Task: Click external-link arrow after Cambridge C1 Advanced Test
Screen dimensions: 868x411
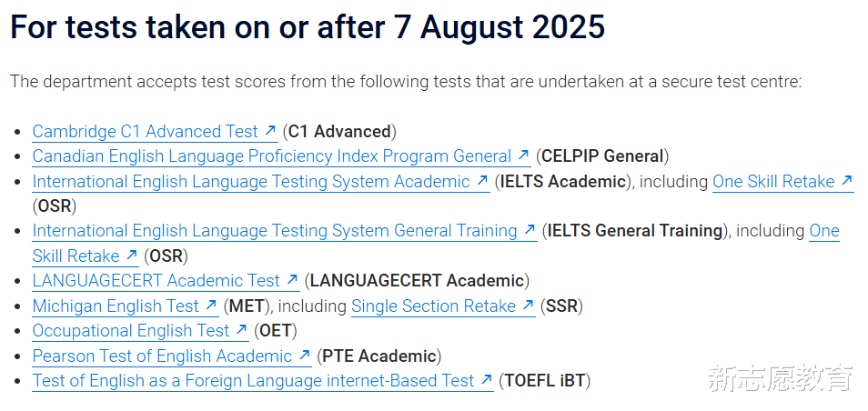Action: (270, 132)
